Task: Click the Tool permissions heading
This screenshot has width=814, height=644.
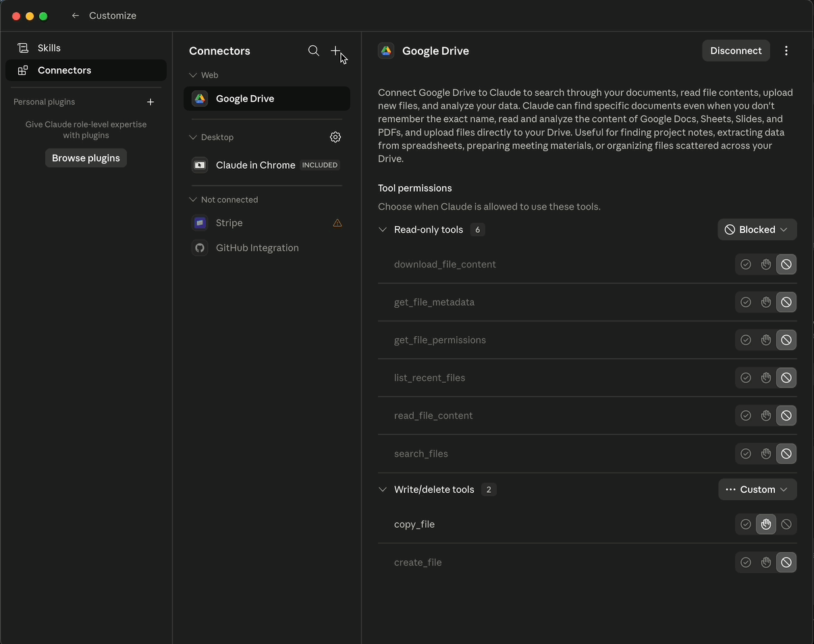Action: (x=415, y=188)
